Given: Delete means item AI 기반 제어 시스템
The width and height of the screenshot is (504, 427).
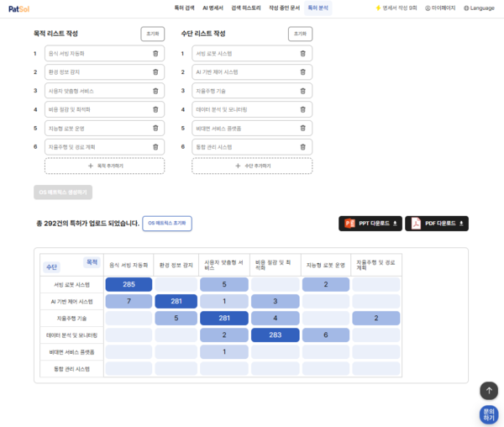Looking at the screenshot, I should point(302,71).
